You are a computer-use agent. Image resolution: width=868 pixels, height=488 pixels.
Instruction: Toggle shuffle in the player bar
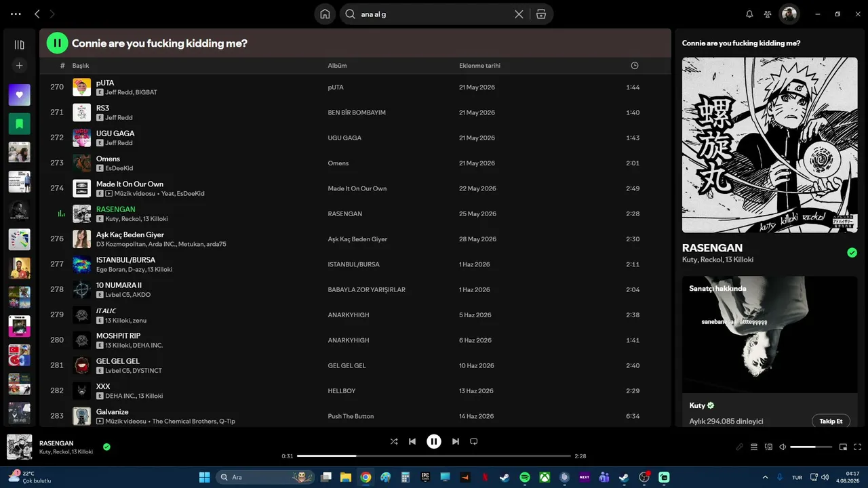tap(394, 441)
